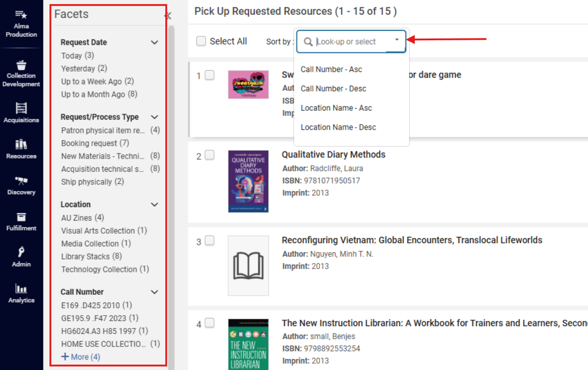Image resolution: width=588 pixels, height=370 pixels.
Task: Collapse the Location facet section
Action: [154, 205]
